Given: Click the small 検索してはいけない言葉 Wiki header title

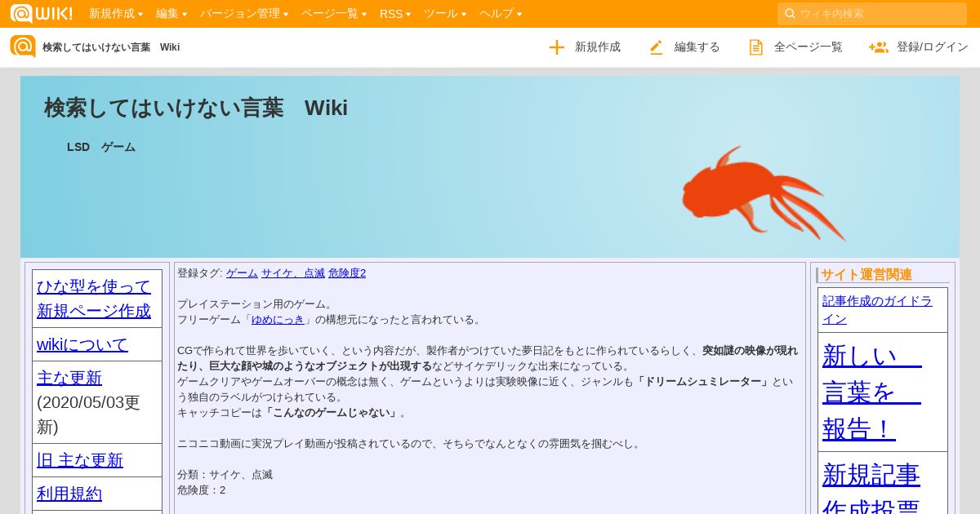Looking at the screenshot, I should point(111,47).
